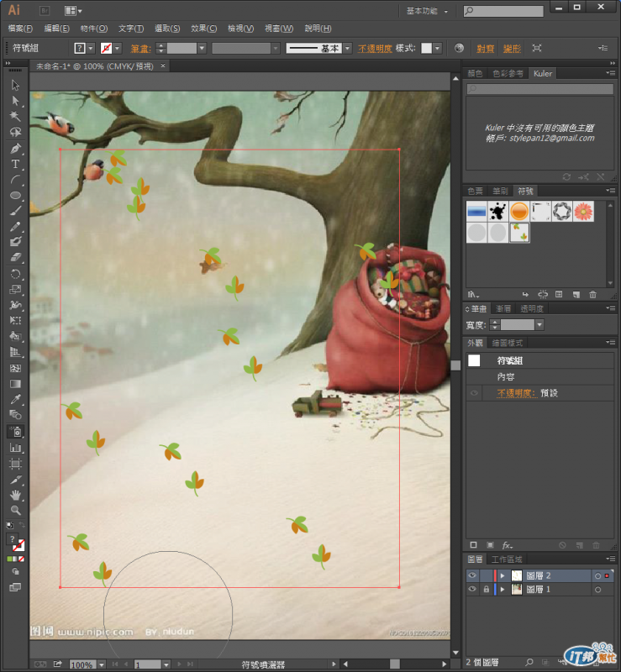Select the Lasso tool
The height and width of the screenshot is (672, 621).
[x=15, y=132]
